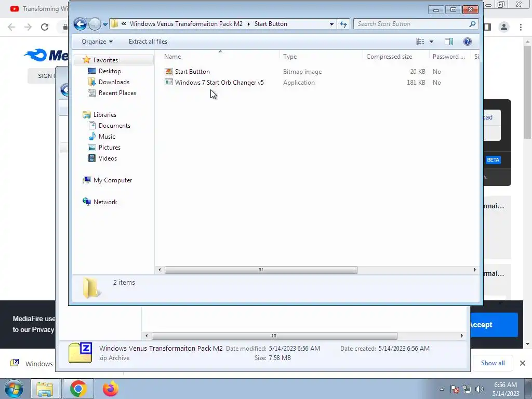This screenshot has width=532, height=399.
Task: Go back in Chrome browser
Action: coord(11,27)
